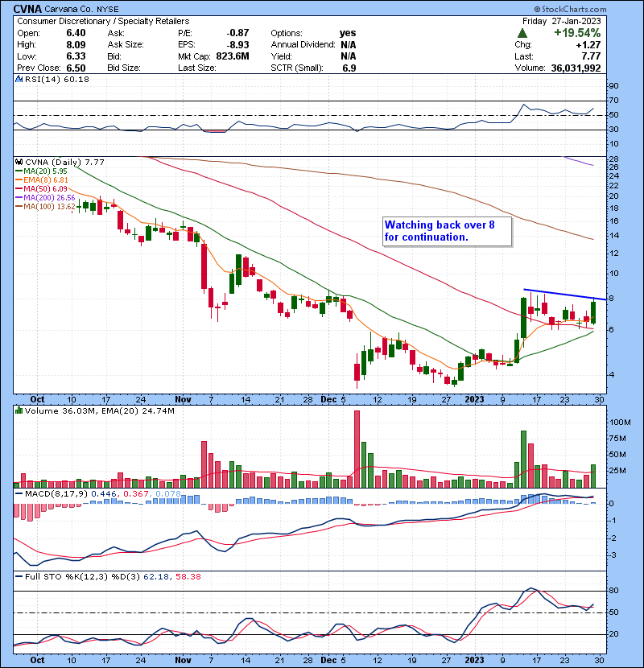Click the Yield N/A value

click(x=349, y=56)
